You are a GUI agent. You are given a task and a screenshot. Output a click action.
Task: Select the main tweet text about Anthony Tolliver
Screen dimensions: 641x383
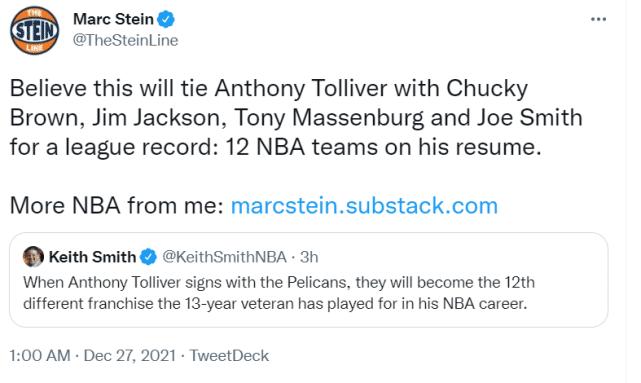click(296, 118)
